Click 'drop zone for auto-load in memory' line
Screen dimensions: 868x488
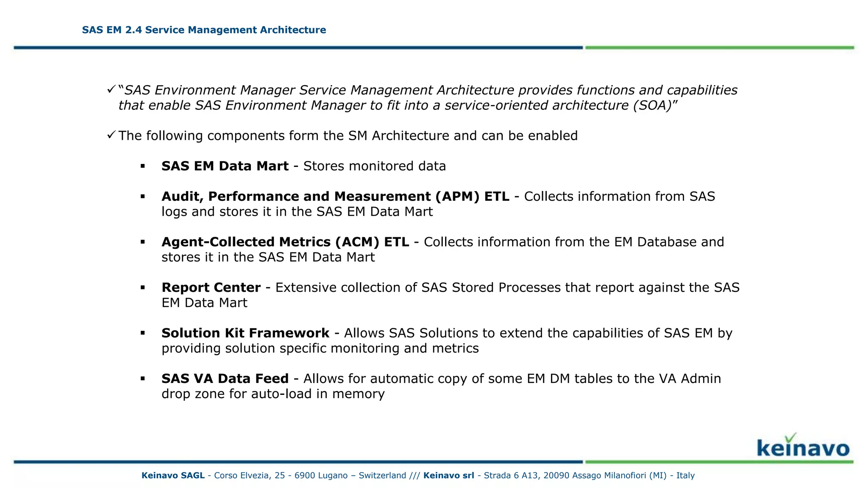pos(273,394)
